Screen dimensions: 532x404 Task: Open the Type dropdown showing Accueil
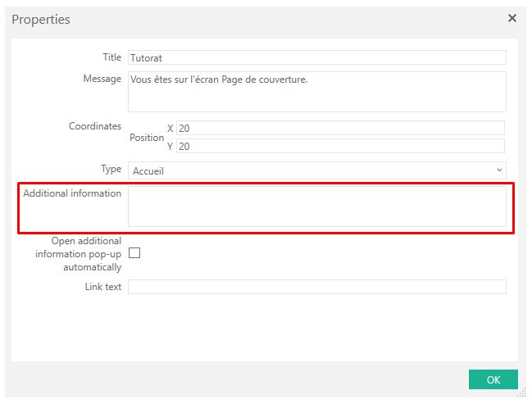[317, 170]
